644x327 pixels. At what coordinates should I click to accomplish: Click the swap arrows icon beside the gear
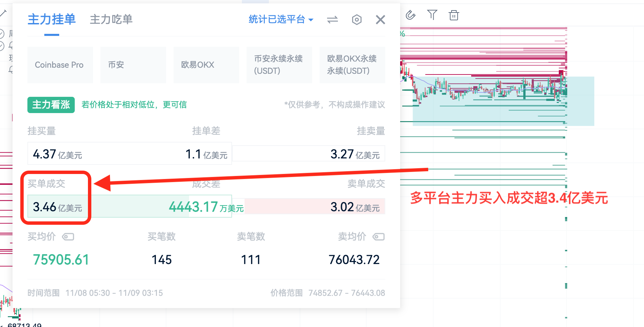coord(332,20)
